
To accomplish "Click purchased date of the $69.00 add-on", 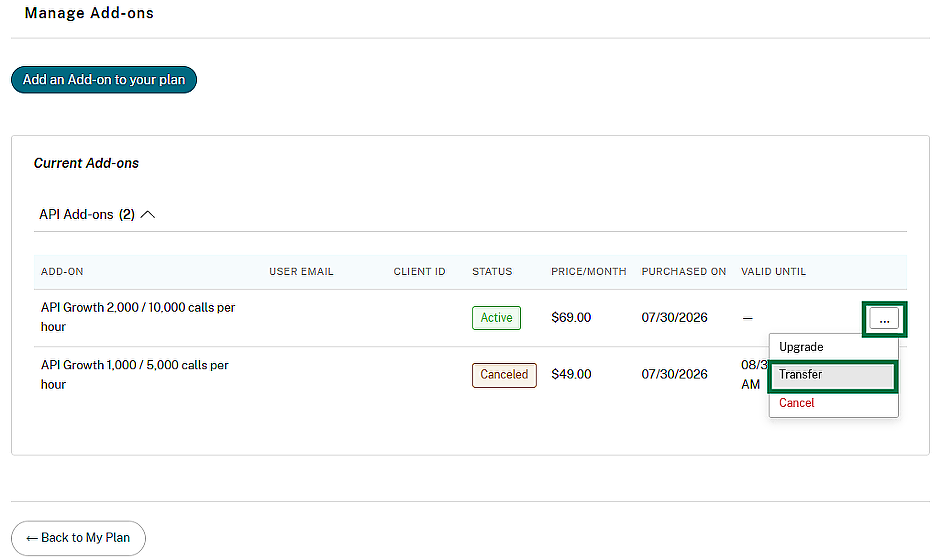I will tap(674, 317).
